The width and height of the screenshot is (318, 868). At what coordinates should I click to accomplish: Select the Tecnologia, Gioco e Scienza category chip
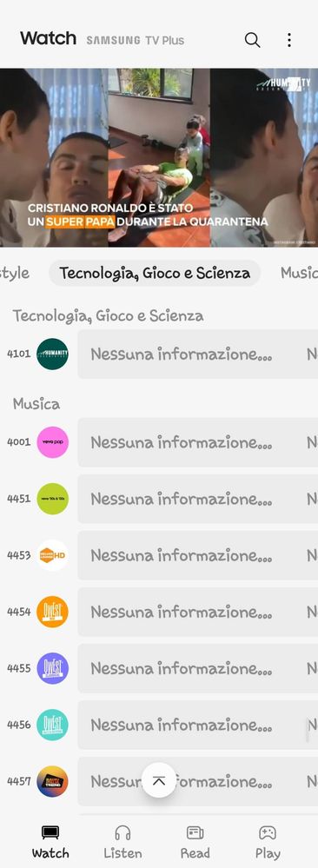click(x=155, y=273)
